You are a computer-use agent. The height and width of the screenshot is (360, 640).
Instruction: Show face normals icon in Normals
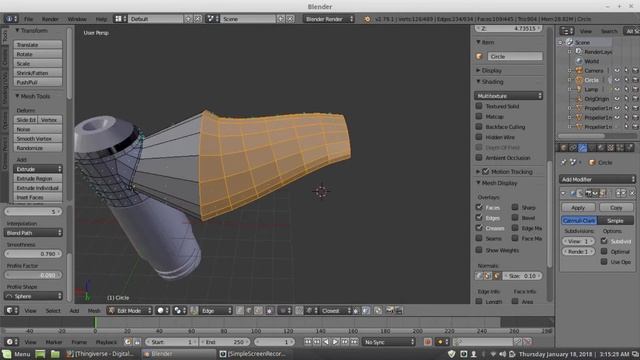(497, 276)
